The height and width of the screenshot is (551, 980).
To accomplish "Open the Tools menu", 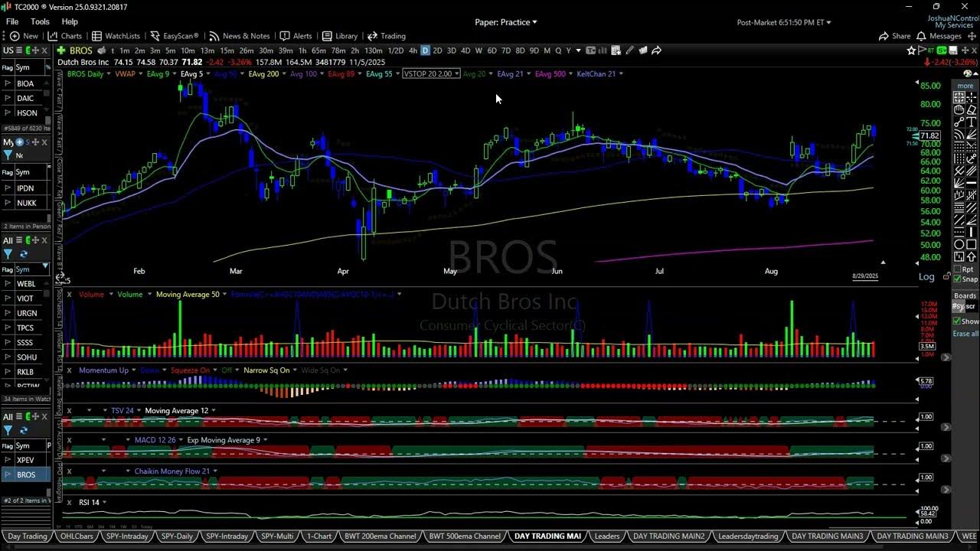I will 40,22.
